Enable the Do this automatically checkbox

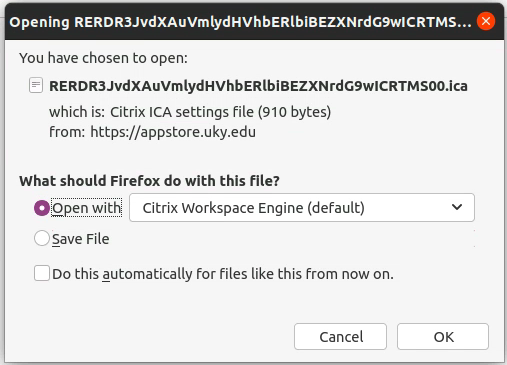click(42, 273)
